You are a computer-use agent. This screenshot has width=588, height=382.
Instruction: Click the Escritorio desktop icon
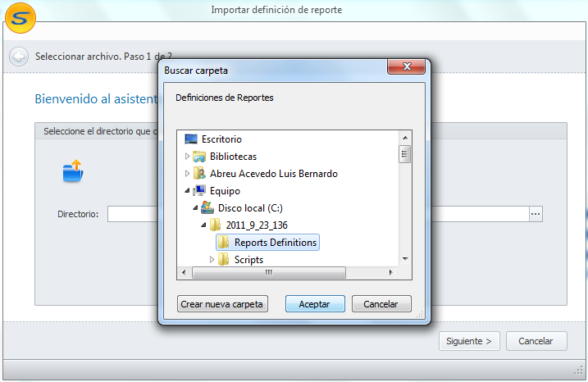(191, 139)
